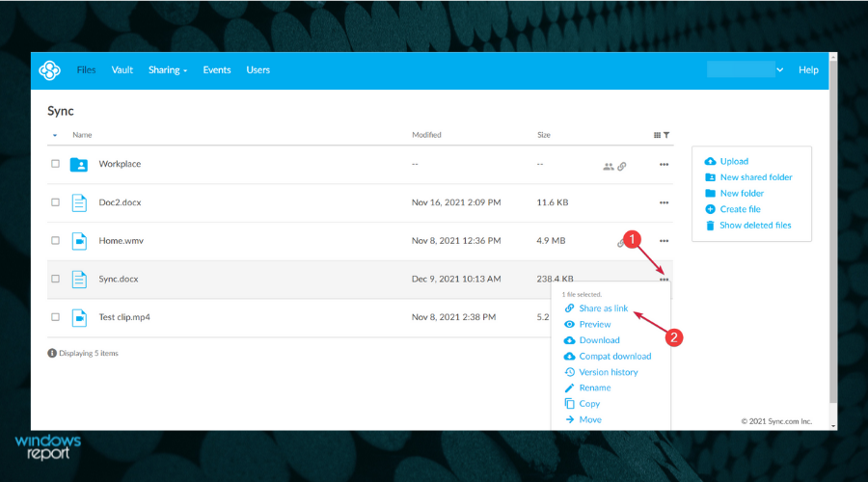Click the 4.9 MB size value
Screen dimensions: 868x482
[x=551, y=241]
